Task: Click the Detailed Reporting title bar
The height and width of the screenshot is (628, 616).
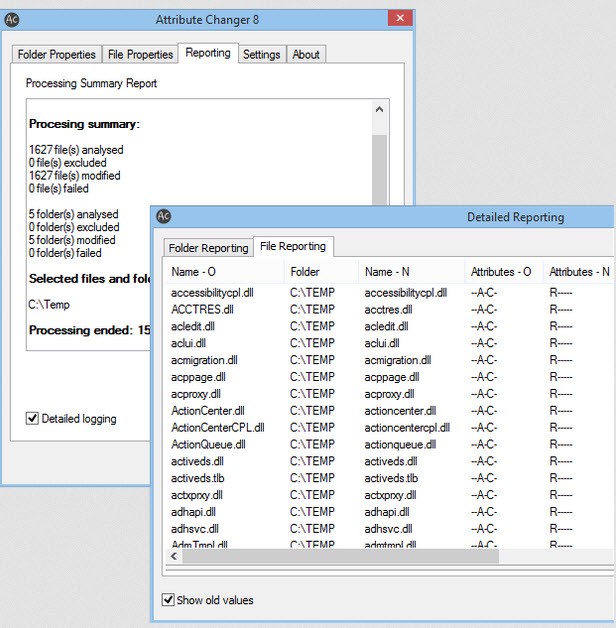Action: coord(384,217)
